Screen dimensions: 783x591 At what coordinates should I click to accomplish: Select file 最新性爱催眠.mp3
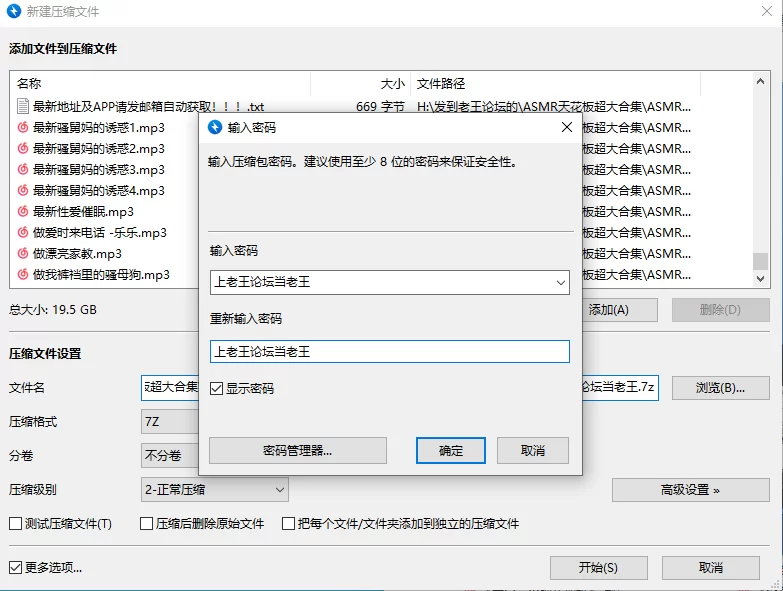click(x=83, y=212)
